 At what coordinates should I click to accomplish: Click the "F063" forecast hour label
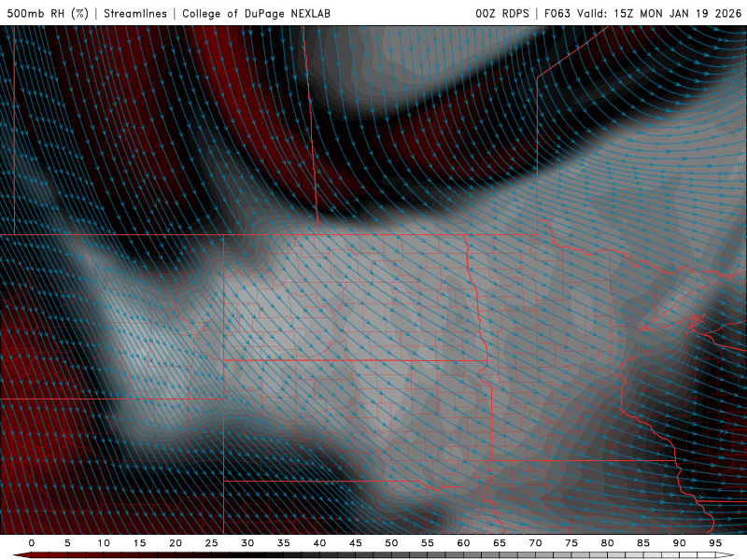coord(557,13)
